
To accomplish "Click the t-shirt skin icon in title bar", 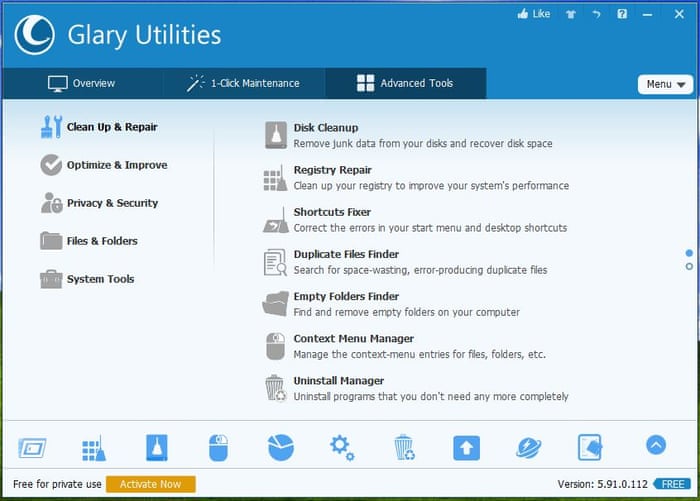I will pos(571,14).
